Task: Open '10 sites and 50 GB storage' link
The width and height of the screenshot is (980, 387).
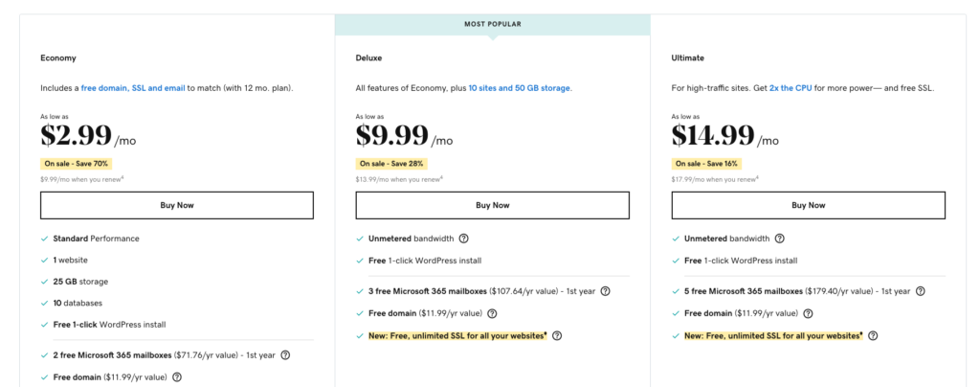Action: [x=520, y=88]
